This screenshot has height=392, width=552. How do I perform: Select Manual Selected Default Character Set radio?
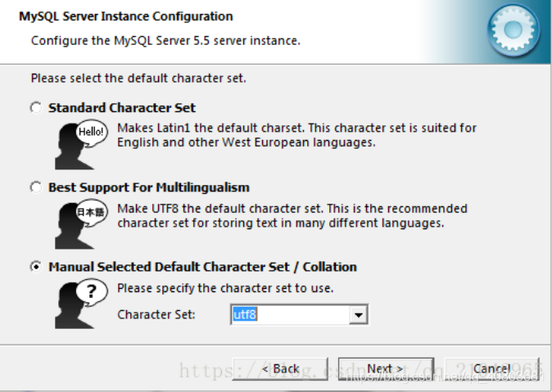click(x=36, y=267)
